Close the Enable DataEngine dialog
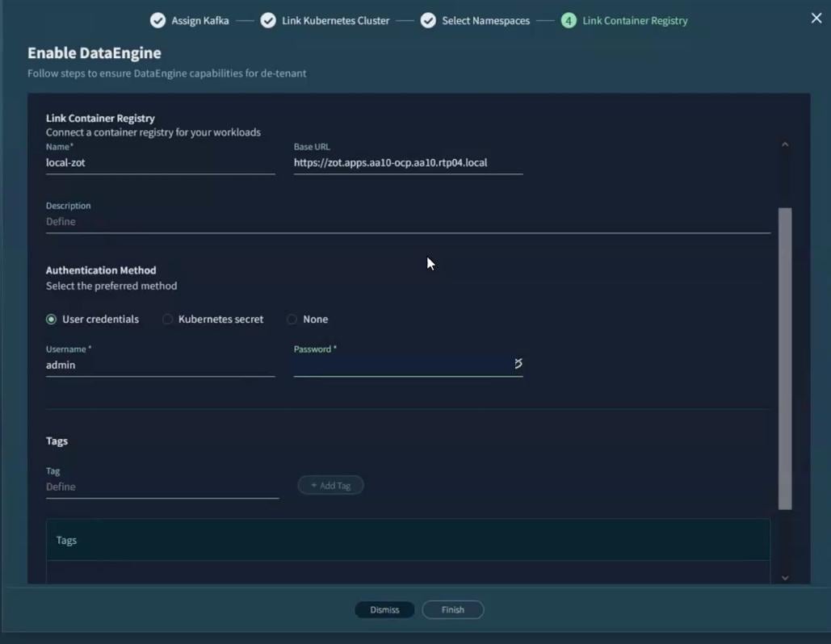The height and width of the screenshot is (644, 831). tap(816, 18)
